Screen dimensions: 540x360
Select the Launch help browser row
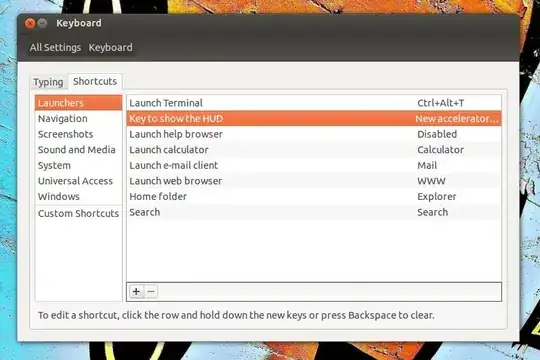click(314, 134)
